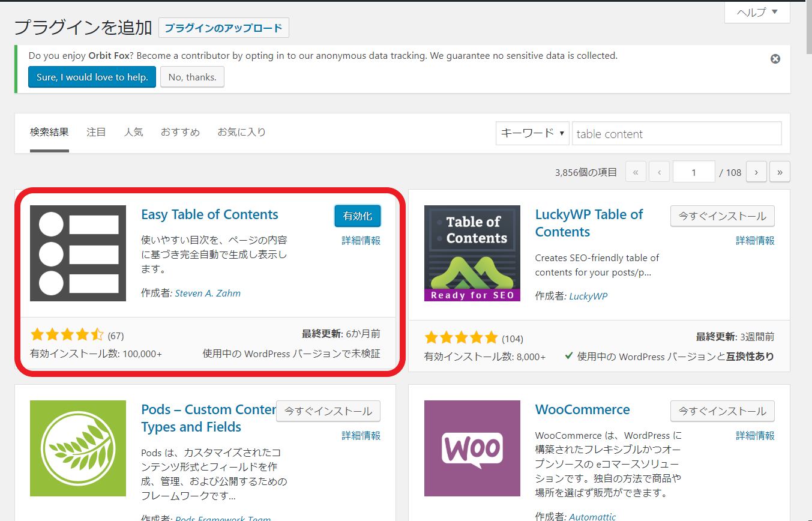Click Sure, I would love to help
Image resolution: width=812 pixels, height=521 pixels.
92,77
